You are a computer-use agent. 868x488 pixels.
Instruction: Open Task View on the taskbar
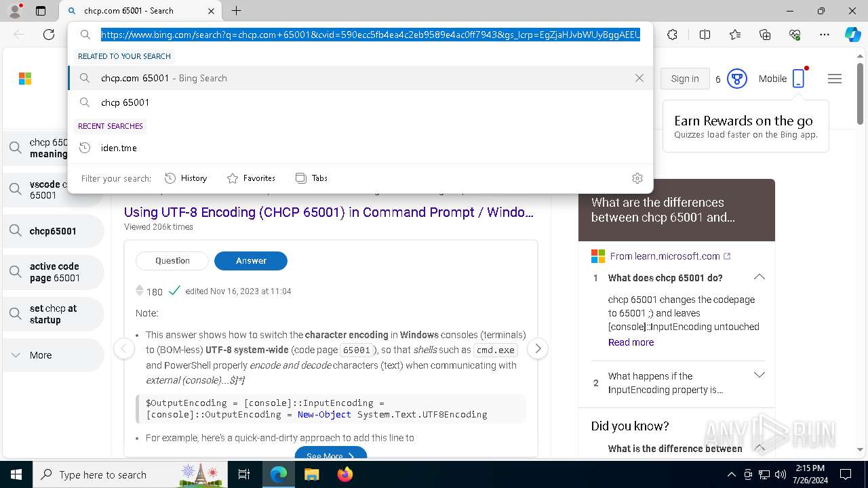[x=245, y=474]
